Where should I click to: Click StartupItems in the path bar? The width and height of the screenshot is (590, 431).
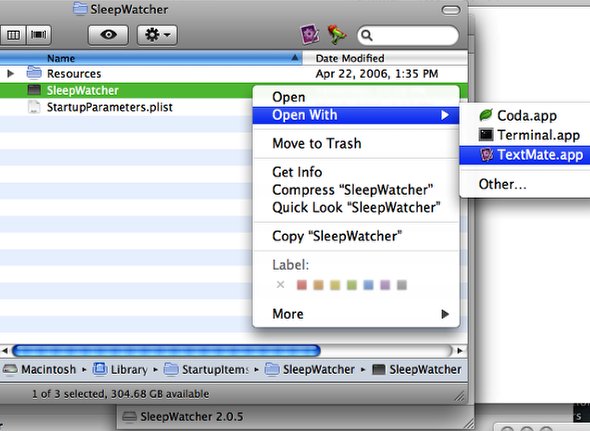pos(206,370)
